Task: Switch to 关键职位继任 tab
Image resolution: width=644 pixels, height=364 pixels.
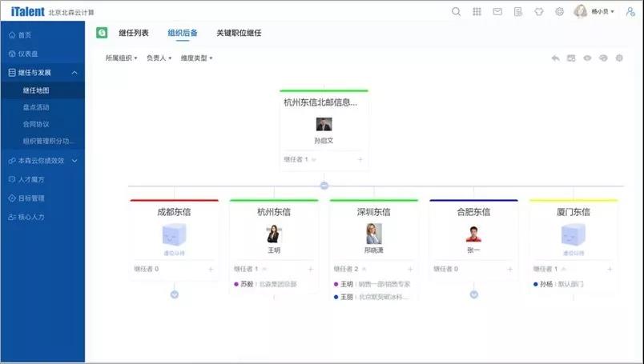Action: (x=239, y=33)
